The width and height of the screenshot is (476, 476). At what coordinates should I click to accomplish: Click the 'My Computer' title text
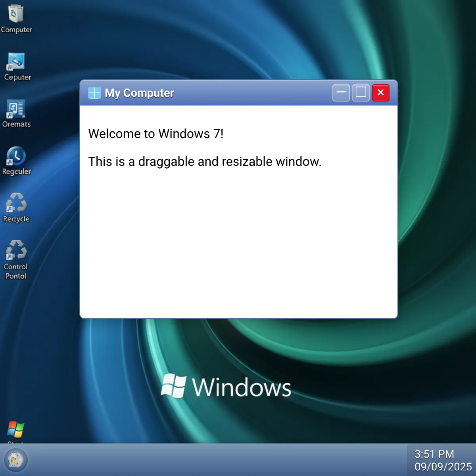click(x=139, y=93)
